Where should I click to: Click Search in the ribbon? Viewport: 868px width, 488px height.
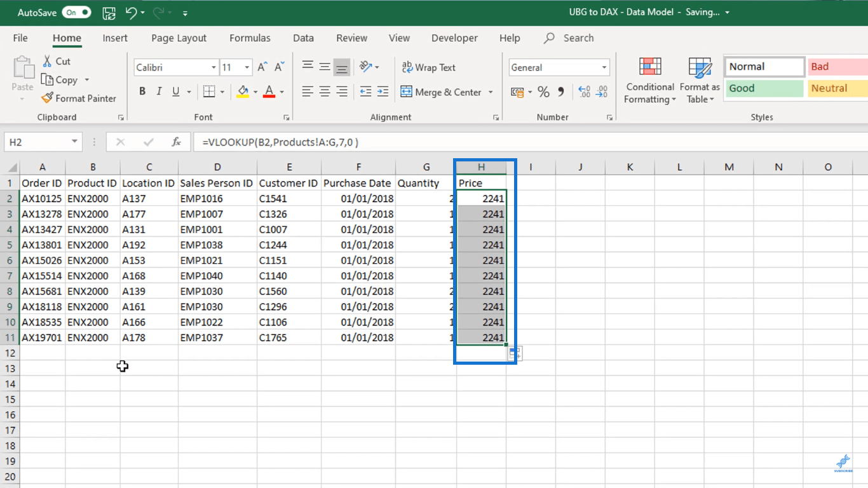point(569,38)
